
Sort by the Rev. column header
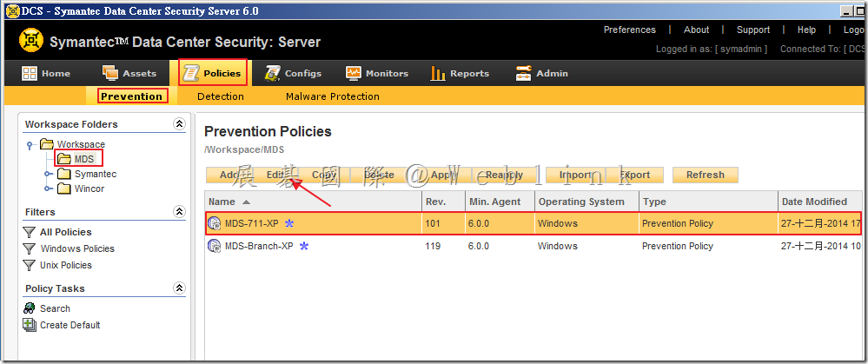[x=443, y=202]
